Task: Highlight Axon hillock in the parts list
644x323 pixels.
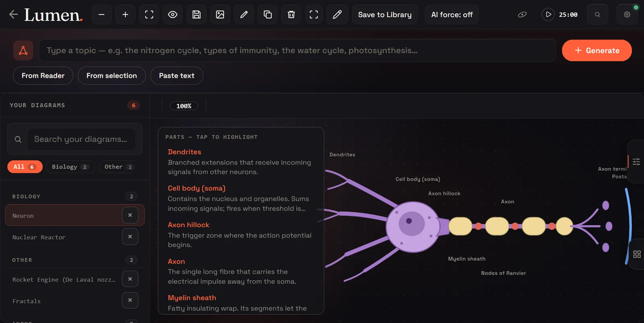Action: 188,225
